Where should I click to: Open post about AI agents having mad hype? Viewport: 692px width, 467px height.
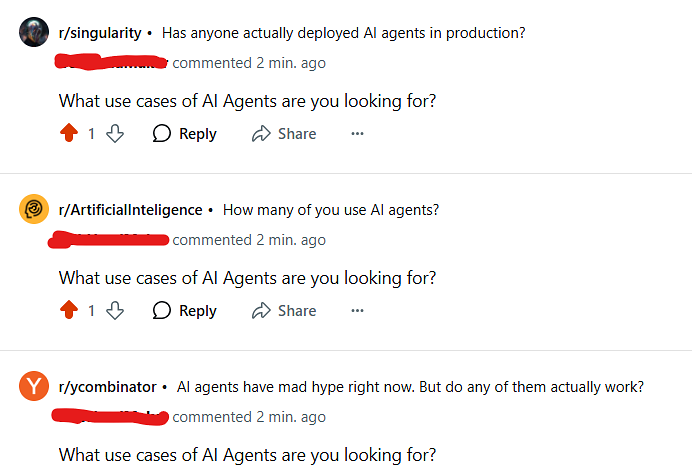click(x=409, y=387)
